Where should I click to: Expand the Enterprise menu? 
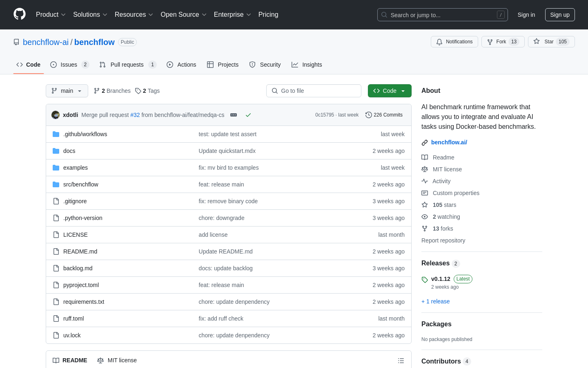click(232, 15)
